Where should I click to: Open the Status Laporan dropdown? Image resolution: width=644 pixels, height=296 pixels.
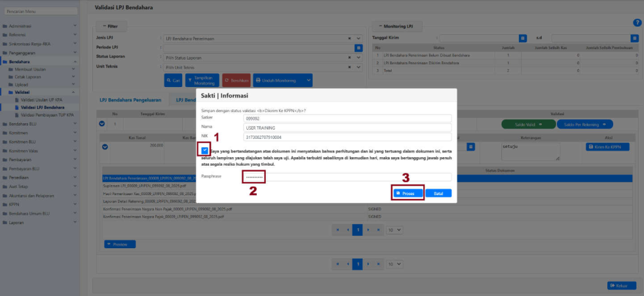coord(358,58)
